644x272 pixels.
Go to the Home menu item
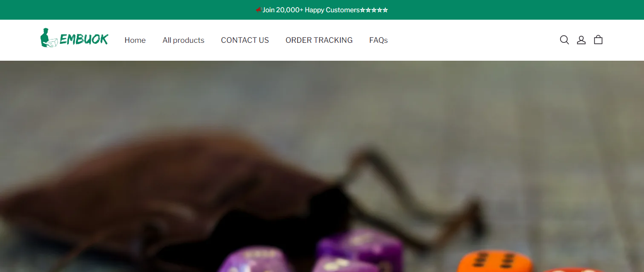coord(135,40)
